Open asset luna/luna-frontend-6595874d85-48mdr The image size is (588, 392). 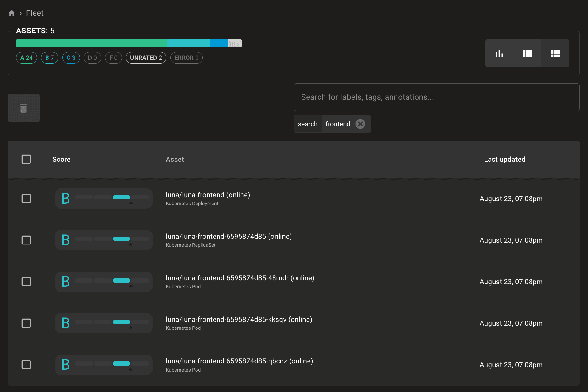240,278
